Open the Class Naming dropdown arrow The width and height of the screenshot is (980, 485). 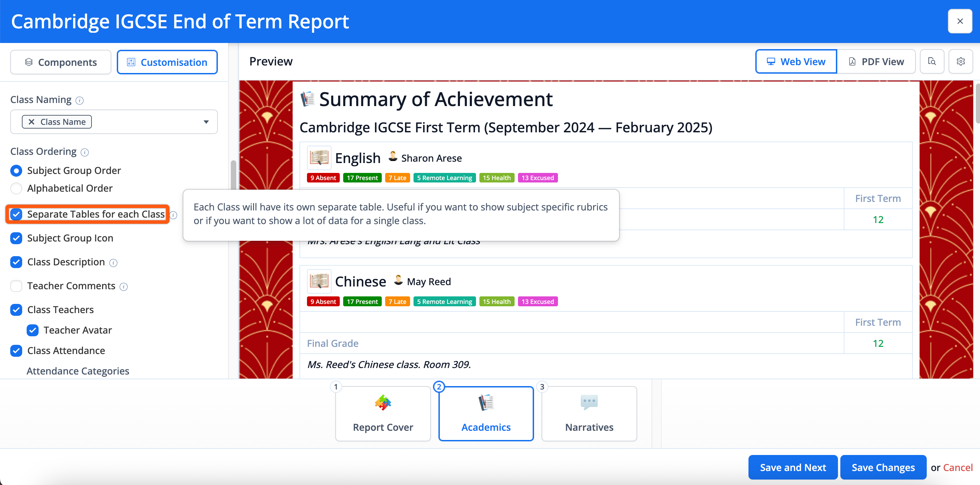[206, 122]
